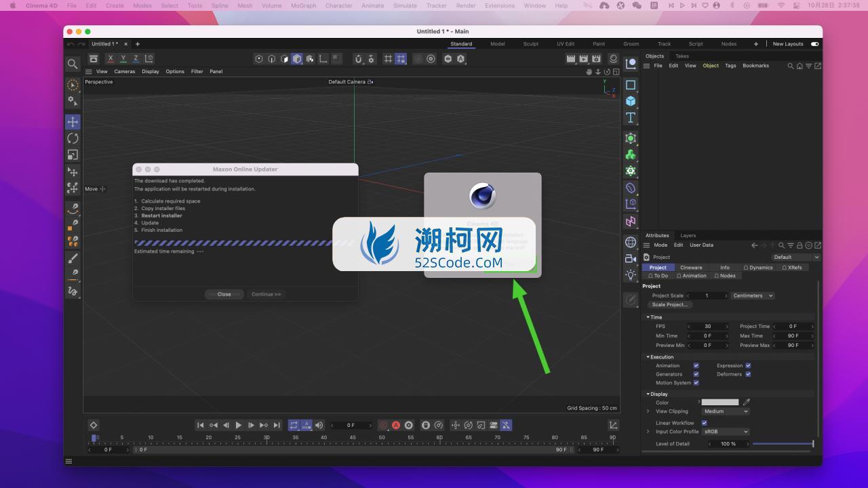This screenshot has width=868, height=488.
Task: Uncheck the Expression checkbox
Action: (x=748, y=365)
